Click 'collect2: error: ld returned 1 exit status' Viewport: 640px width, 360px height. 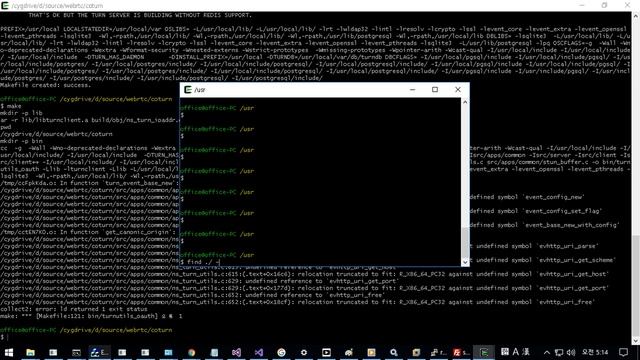coord(74,309)
